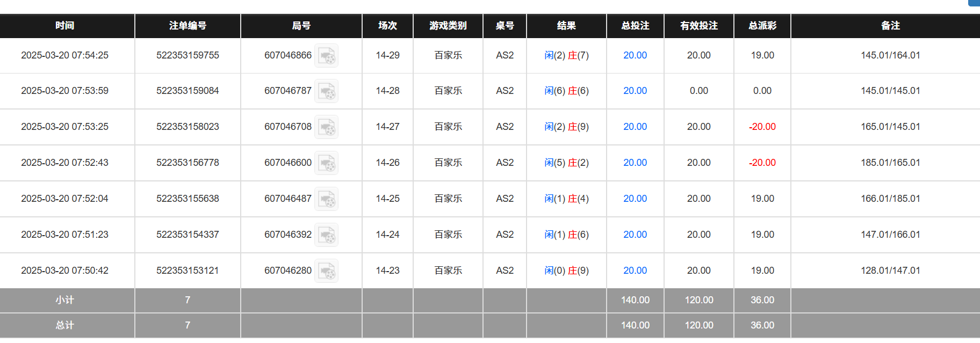The height and width of the screenshot is (343, 980).
Task: Click the 时间 column header
Action: coord(66,26)
